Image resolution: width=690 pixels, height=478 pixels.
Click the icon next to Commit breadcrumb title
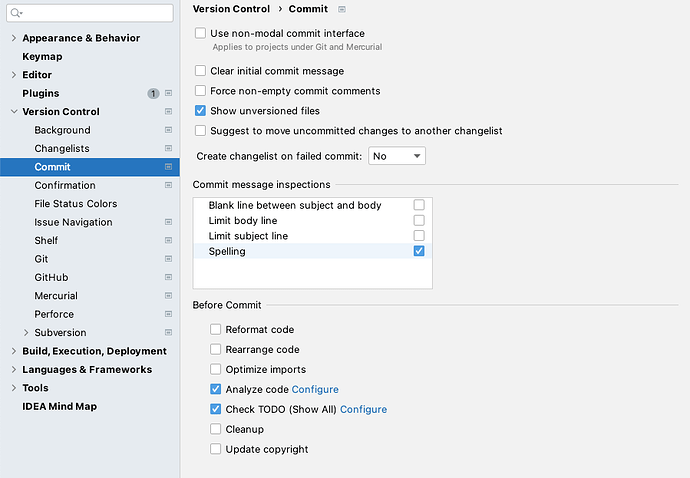(342, 9)
